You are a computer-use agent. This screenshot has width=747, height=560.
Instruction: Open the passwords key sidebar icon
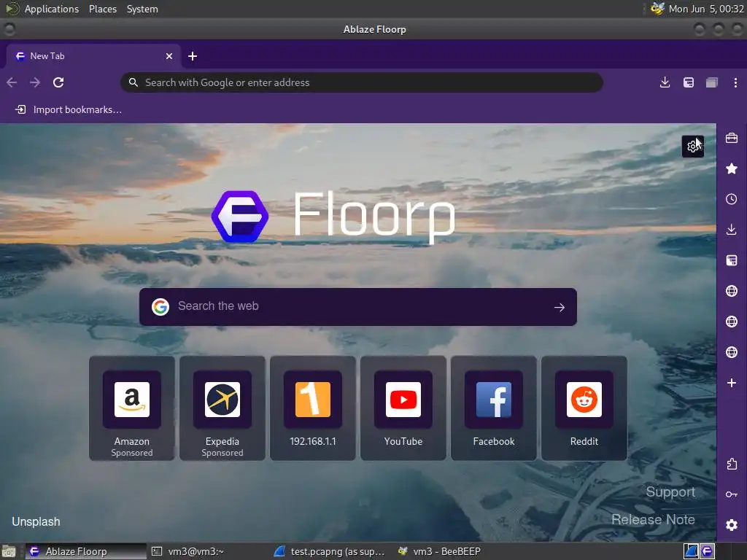(731, 494)
